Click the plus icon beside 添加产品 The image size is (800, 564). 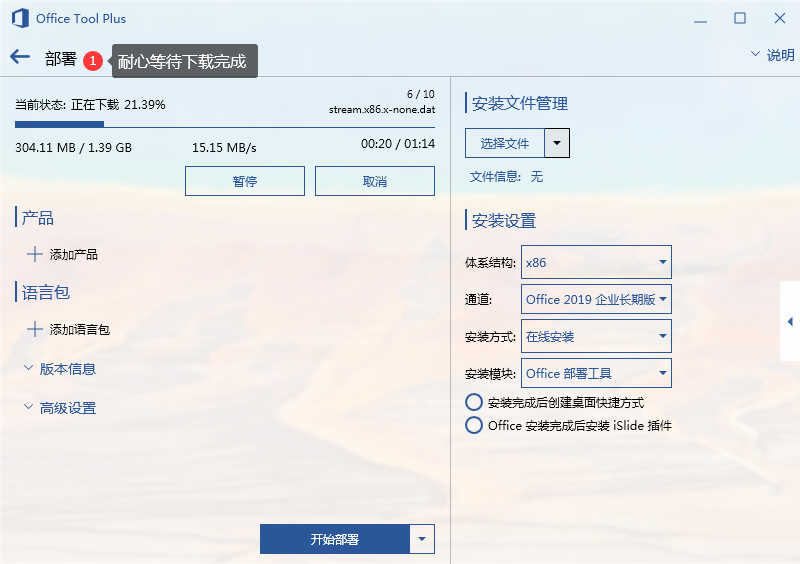[35, 254]
